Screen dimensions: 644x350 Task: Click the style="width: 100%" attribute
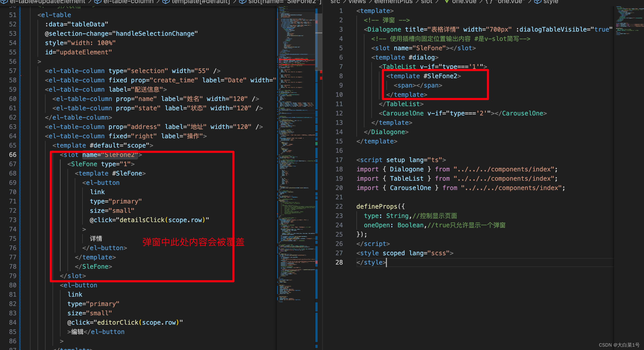point(80,43)
